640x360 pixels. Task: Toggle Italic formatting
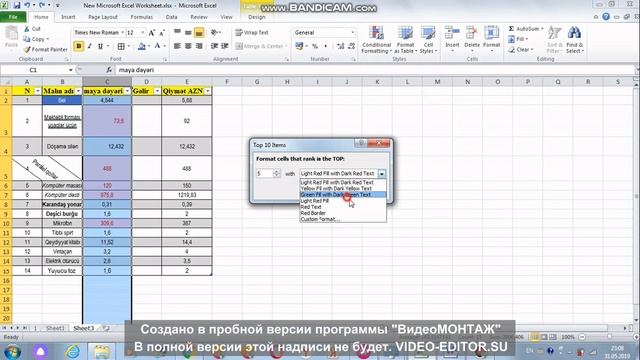click(x=89, y=46)
